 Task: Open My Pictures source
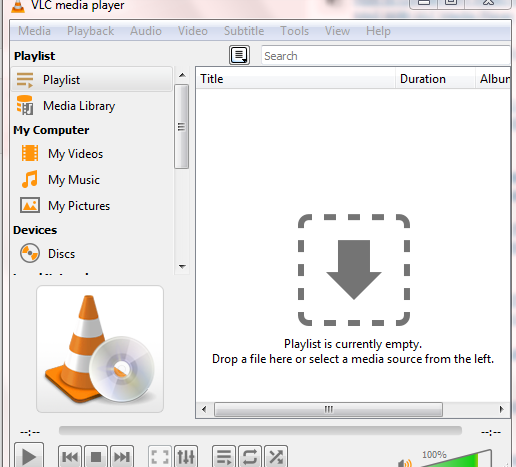92,206
